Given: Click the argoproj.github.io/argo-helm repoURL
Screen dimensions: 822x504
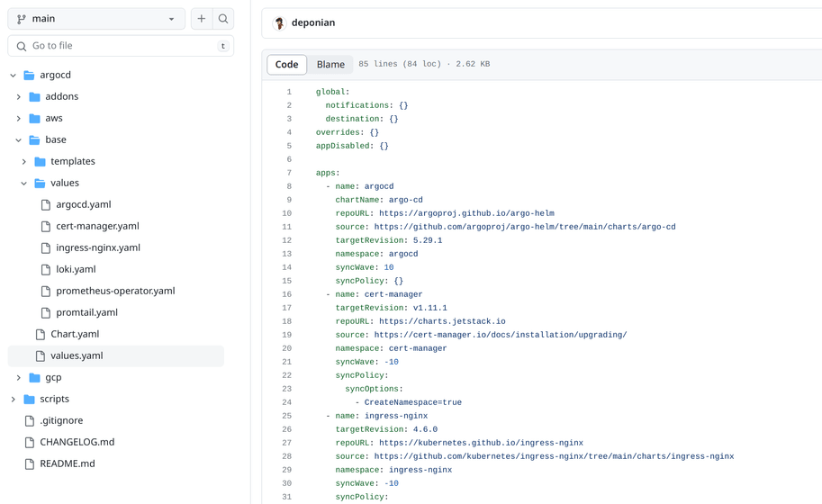Looking at the screenshot, I should (466, 213).
